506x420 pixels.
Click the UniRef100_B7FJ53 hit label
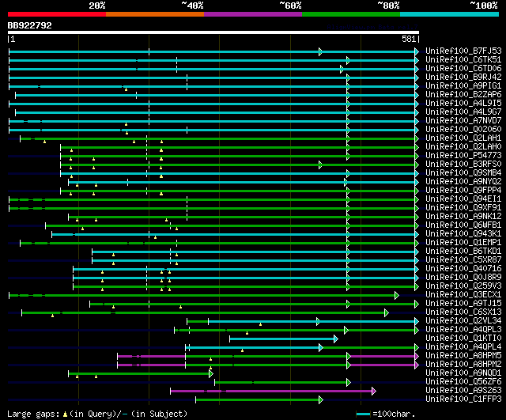pos(463,51)
